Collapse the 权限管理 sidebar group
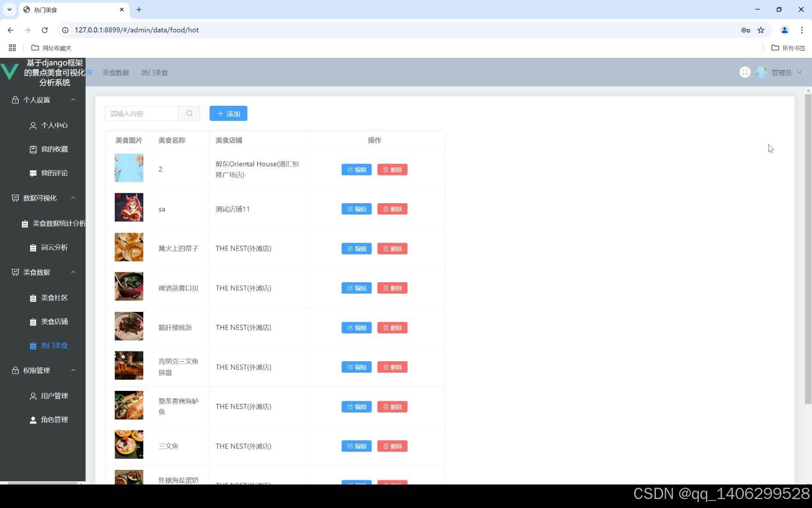The width and height of the screenshot is (812, 508). coord(43,371)
